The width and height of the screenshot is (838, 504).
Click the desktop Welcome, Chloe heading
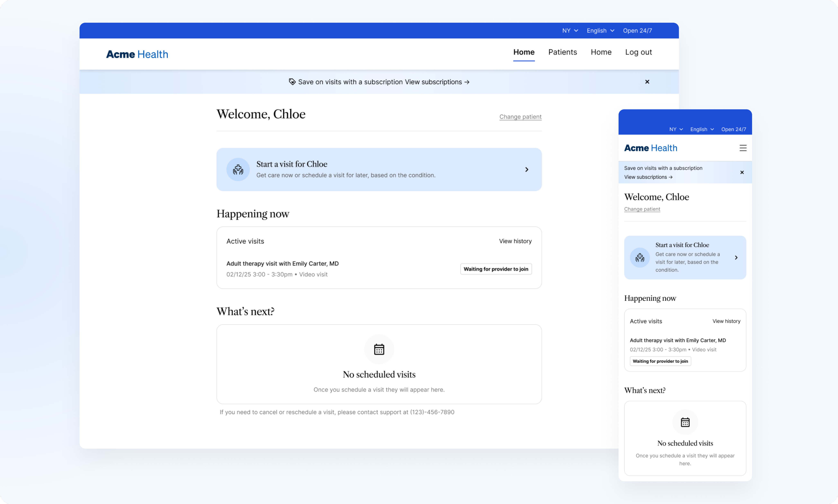click(261, 114)
